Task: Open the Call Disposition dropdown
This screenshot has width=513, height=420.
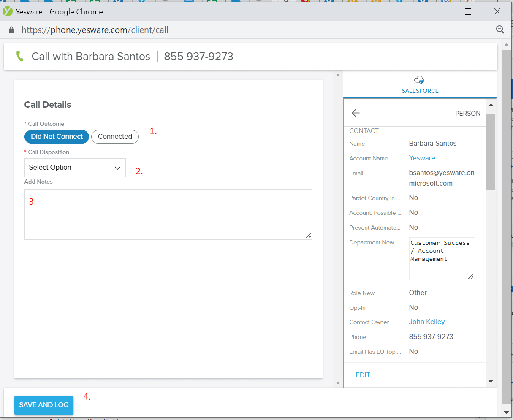Action: coord(75,168)
